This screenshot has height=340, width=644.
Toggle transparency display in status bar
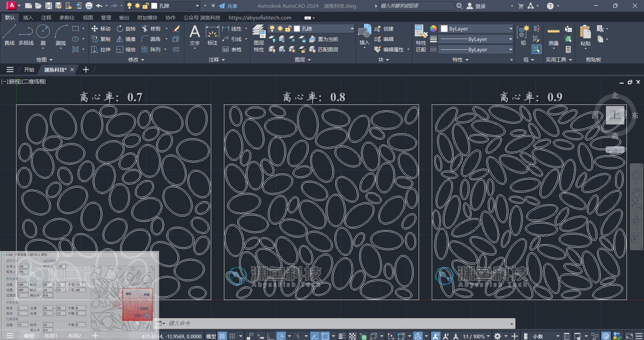pos(353,336)
